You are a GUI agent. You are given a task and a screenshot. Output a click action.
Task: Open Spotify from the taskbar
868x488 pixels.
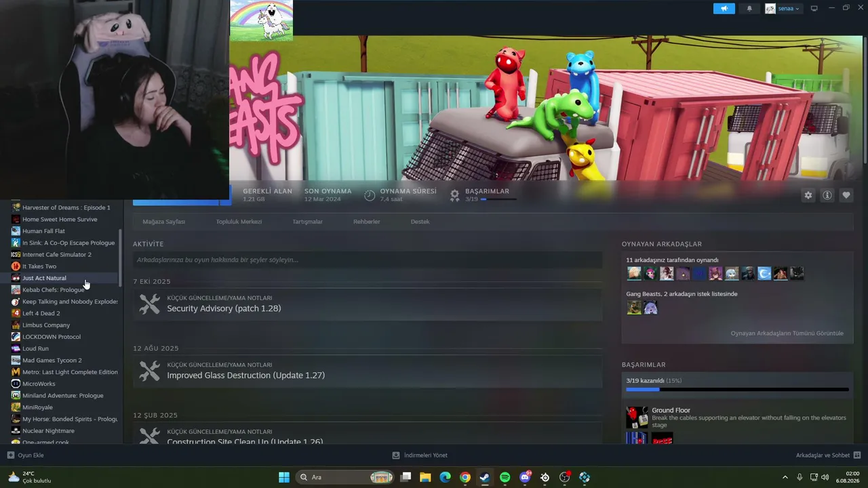(505, 477)
